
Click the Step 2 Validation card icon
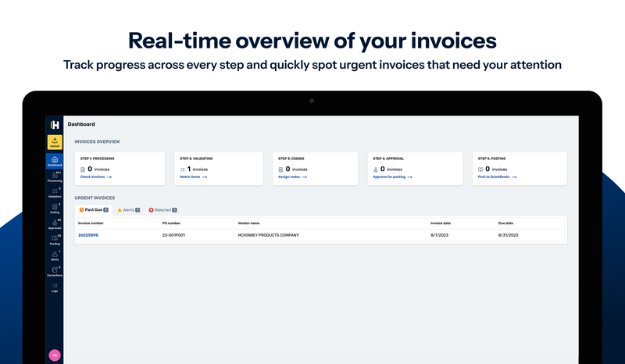182,170
